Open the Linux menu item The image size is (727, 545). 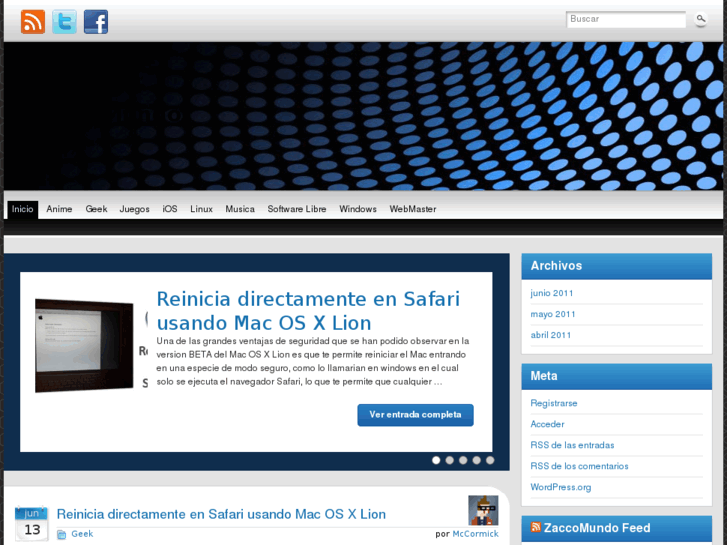pyautogui.click(x=201, y=209)
